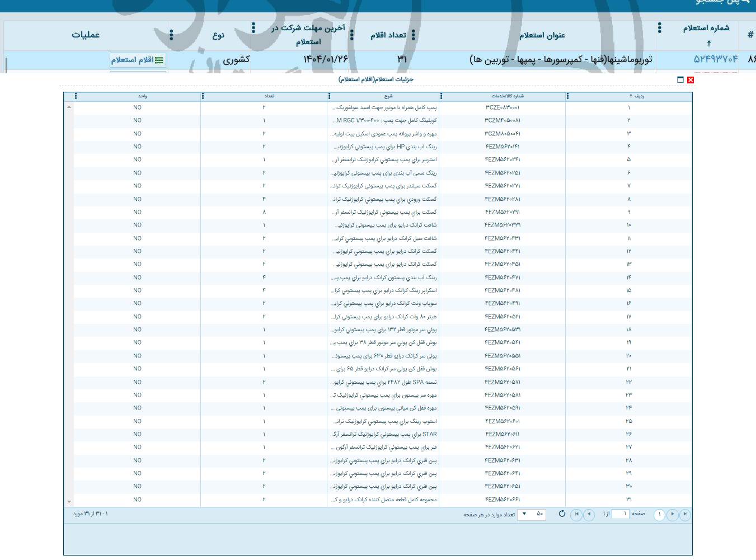This screenshot has height=560, width=756.
Task: Click the page number input field
Action: pos(620,514)
